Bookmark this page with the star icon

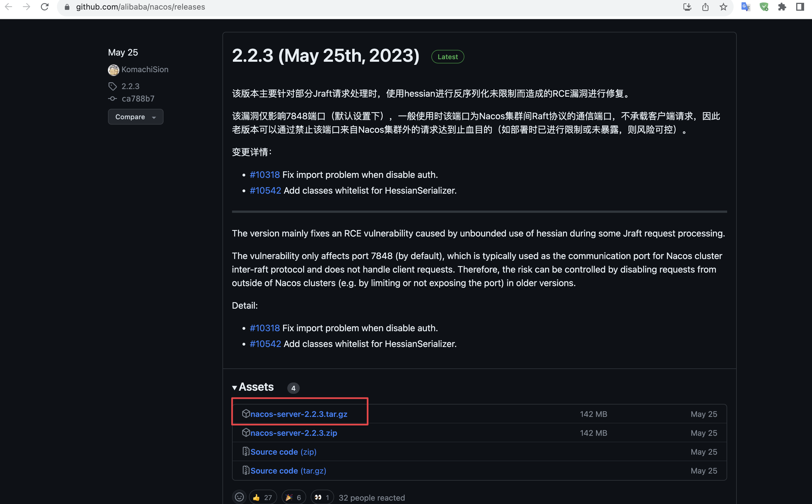pyautogui.click(x=723, y=7)
